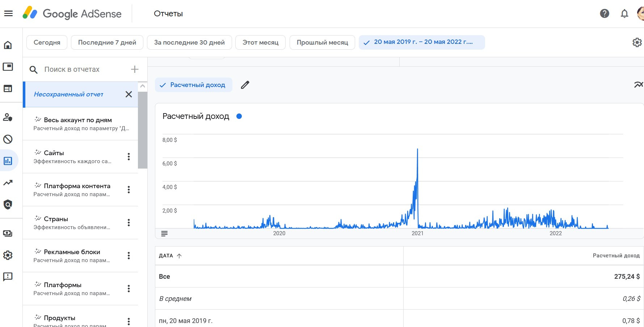
Task: Close the Несохраненный отчет item
Action: [x=129, y=94]
